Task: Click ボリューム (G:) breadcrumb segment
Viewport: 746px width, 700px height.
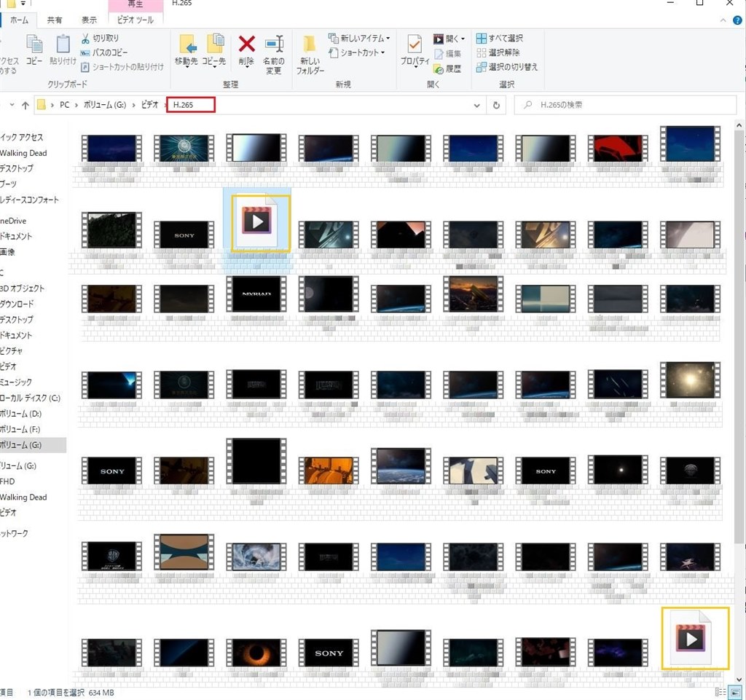Action: [x=105, y=105]
